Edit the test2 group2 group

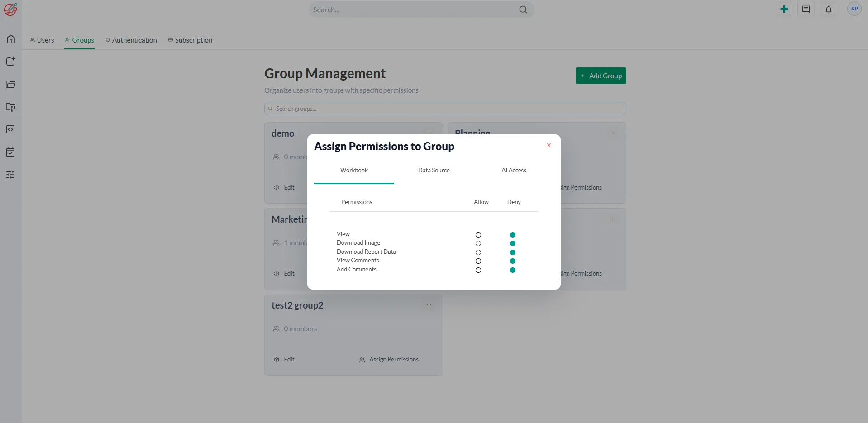284,360
